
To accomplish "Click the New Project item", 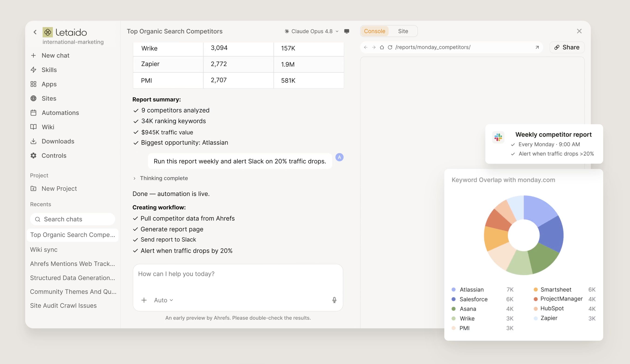I will [x=54, y=189].
